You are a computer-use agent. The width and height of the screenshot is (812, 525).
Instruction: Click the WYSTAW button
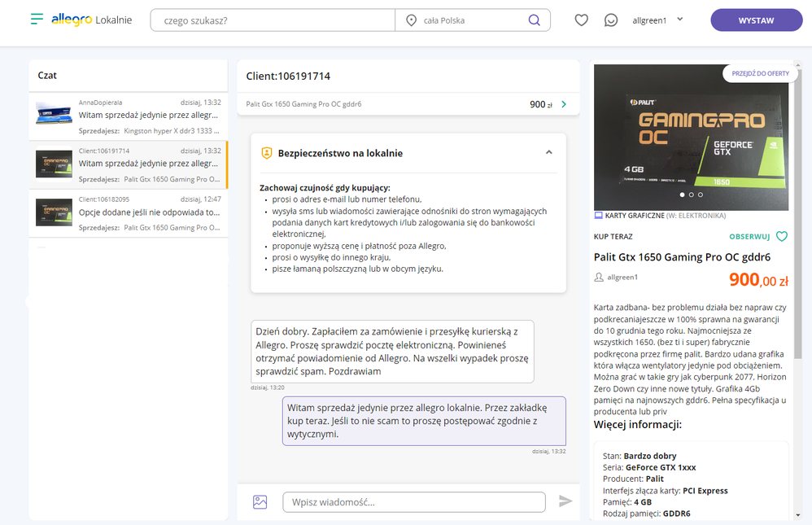click(756, 20)
